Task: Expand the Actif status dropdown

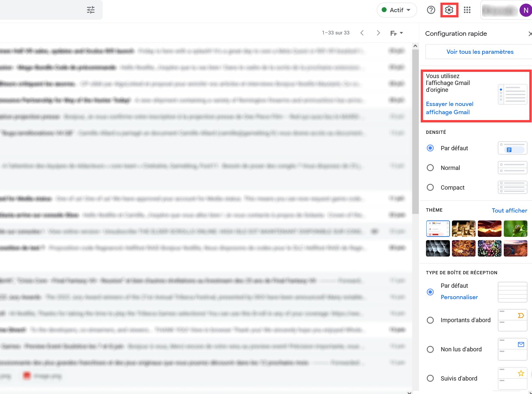Action: click(397, 10)
